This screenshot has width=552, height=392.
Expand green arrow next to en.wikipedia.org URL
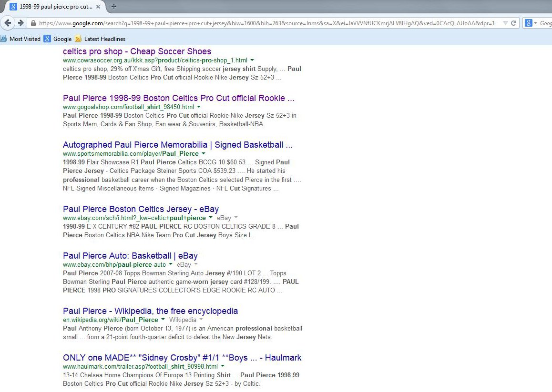(163, 320)
